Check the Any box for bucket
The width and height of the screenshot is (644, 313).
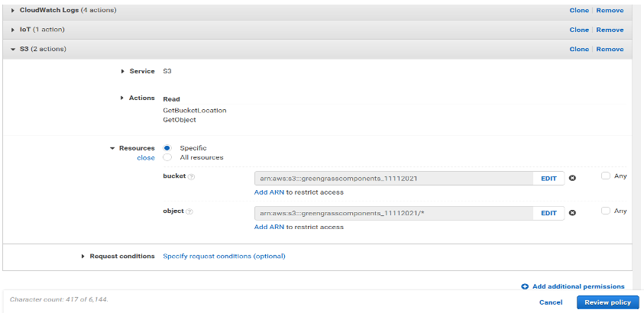click(x=605, y=176)
